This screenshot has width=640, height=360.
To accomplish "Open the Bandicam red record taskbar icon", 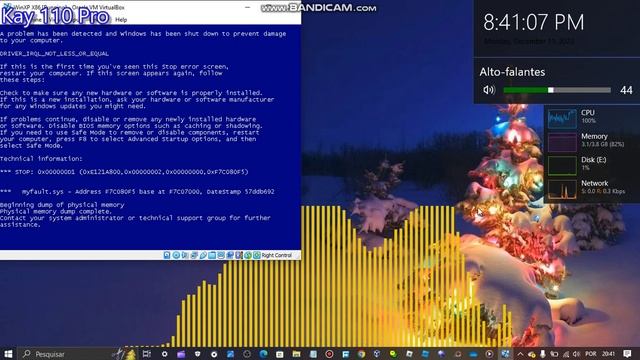I will [x=329, y=354].
